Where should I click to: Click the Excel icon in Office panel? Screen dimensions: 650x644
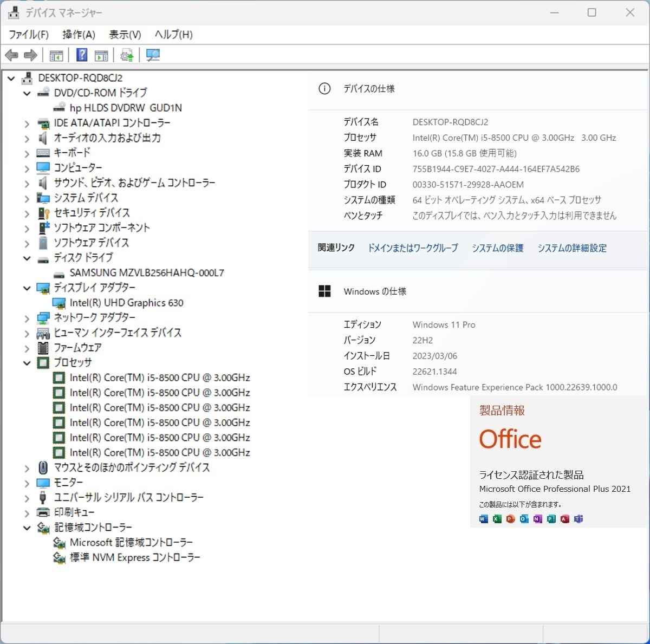pyautogui.click(x=497, y=519)
